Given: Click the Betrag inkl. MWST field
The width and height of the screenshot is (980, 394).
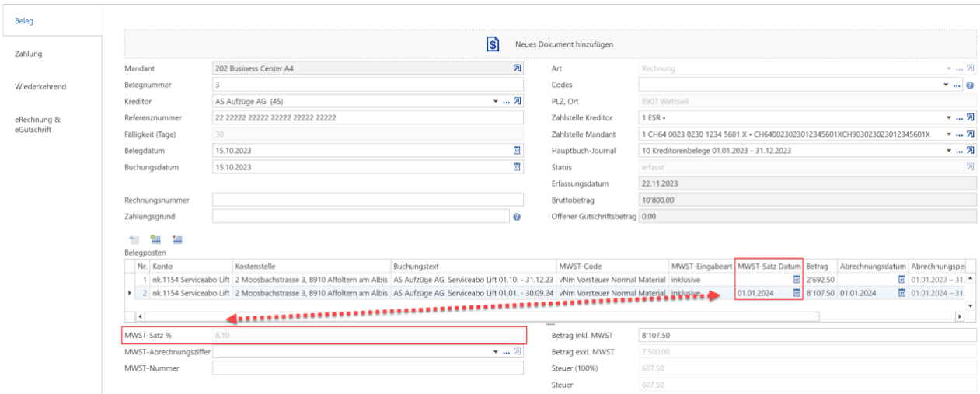Looking at the screenshot, I should tap(807, 336).
